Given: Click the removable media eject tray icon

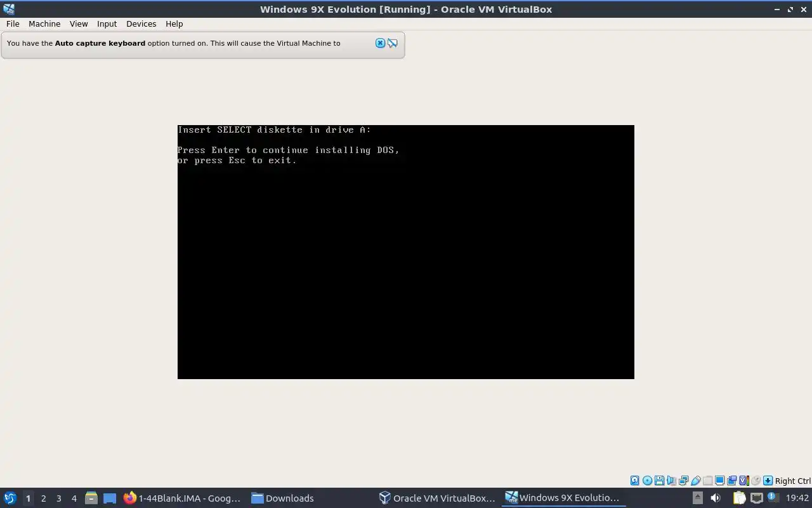Looking at the screenshot, I should pos(697,498).
